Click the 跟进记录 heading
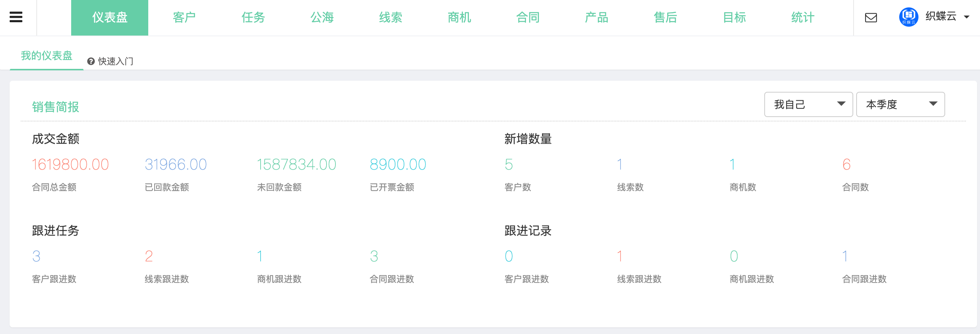This screenshot has height=334, width=980. 528,231
